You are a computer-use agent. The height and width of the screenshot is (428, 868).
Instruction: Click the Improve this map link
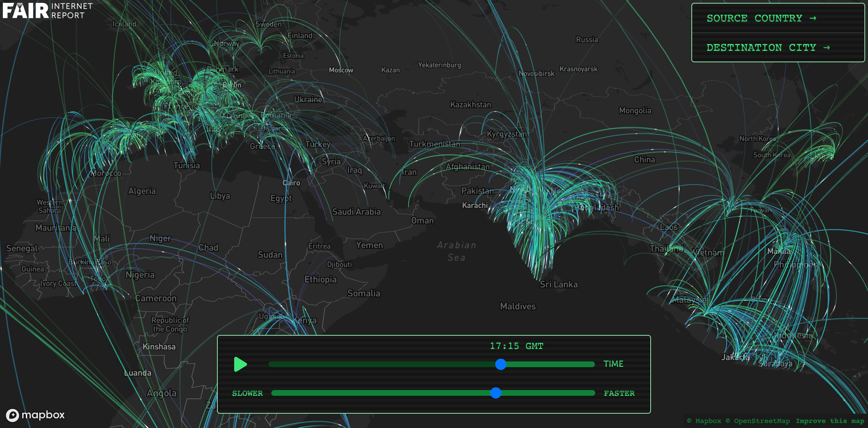pyautogui.click(x=830, y=421)
